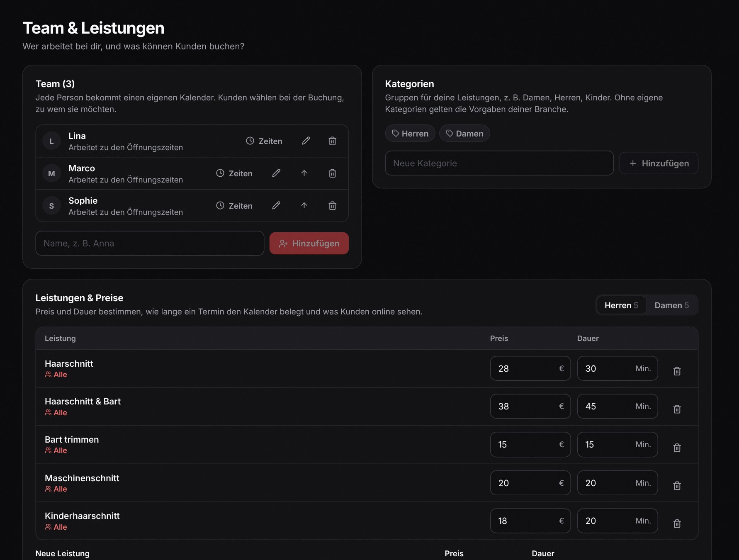Viewport: 739px width, 560px height.
Task: Click the Damen category chip
Action: tap(464, 134)
